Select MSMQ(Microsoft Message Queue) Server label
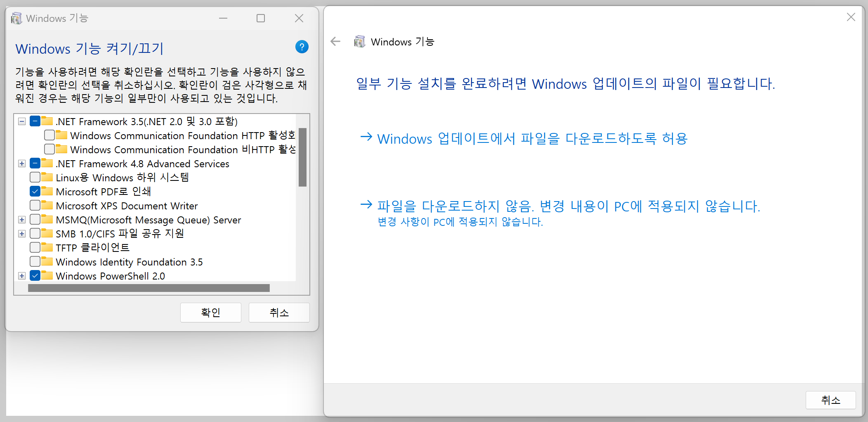 149,220
